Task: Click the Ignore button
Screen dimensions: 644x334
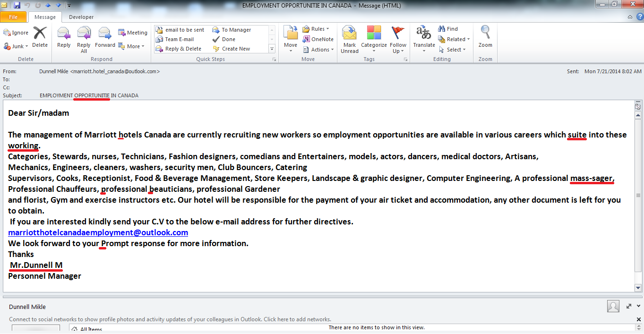Action: [x=16, y=33]
